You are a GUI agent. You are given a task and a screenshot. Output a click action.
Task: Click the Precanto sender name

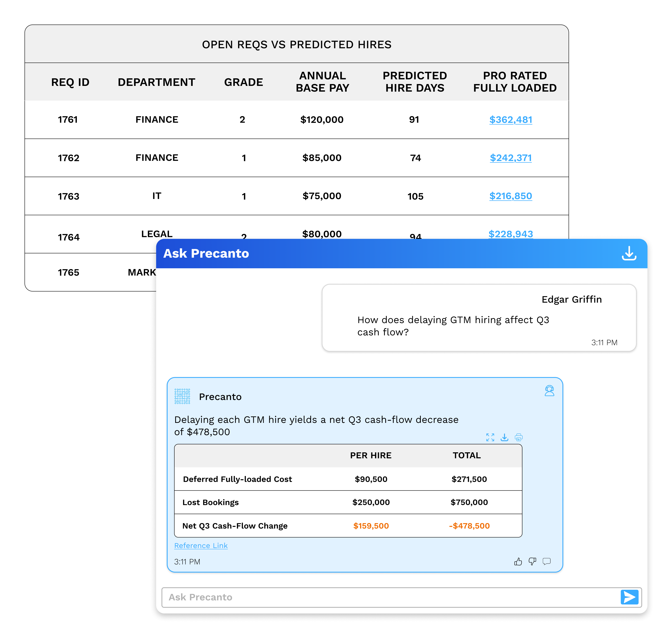220,397
